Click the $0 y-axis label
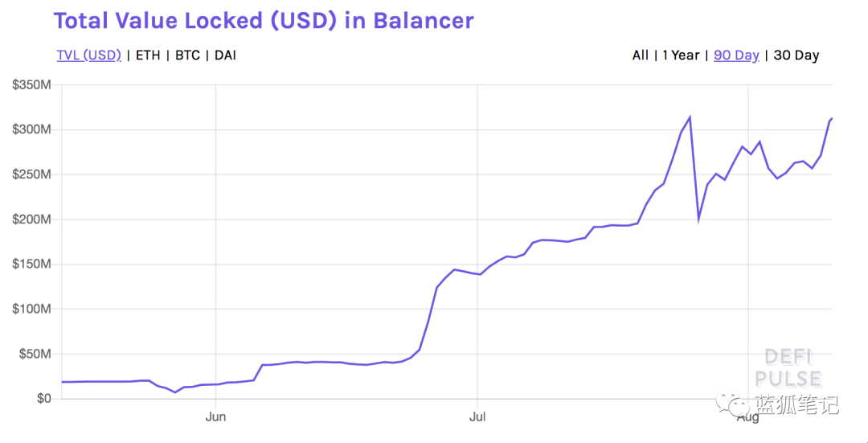The height and width of the screenshot is (443, 868). coord(43,399)
